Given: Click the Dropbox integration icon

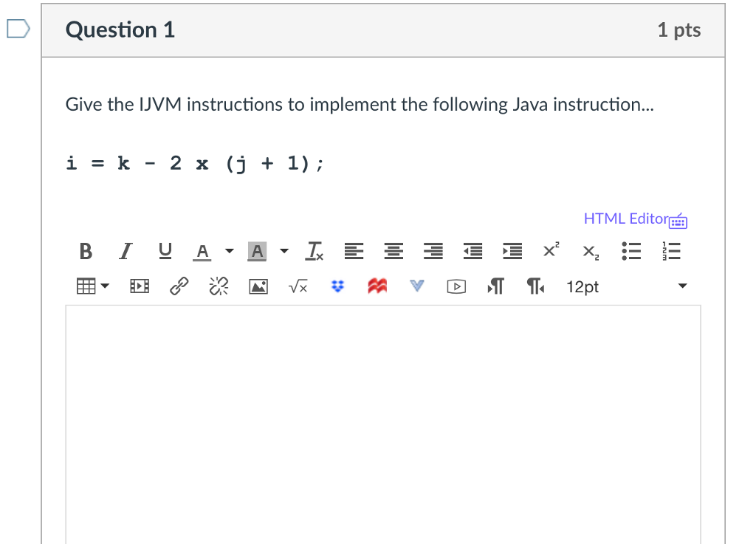Looking at the screenshot, I should [x=337, y=286].
